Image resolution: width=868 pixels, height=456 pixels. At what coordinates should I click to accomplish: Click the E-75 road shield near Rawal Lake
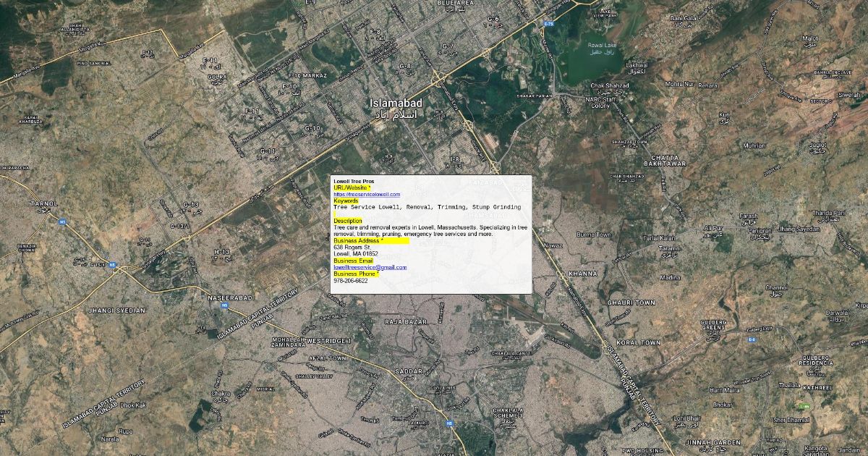548,23
